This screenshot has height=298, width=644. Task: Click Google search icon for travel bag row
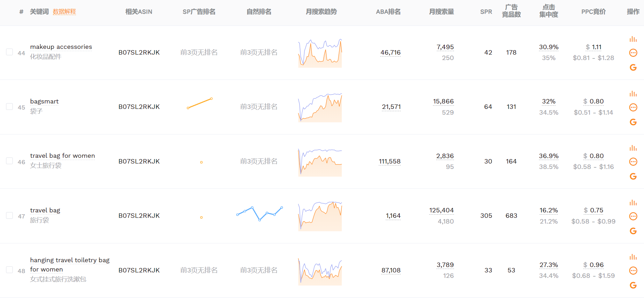633,231
